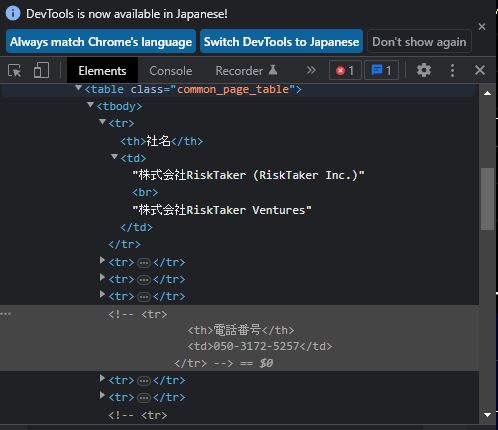Expand the third collapsed tr above the comment
498x430 pixels.
103,295
